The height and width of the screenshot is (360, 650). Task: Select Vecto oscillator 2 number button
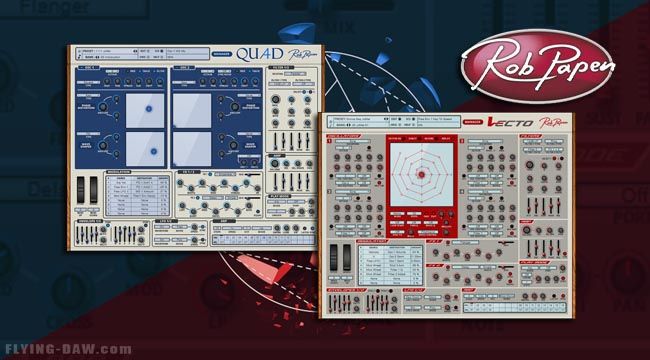tap(329, 192)
